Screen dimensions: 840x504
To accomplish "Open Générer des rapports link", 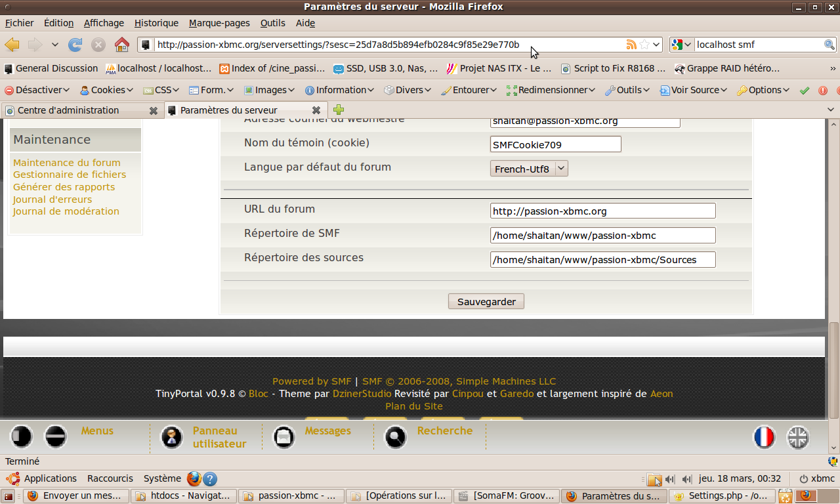I will coord(64,187).
